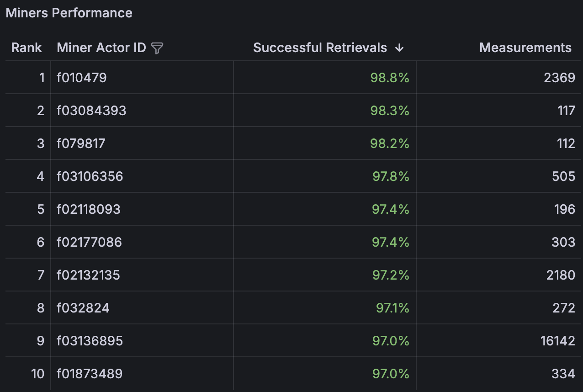Open the Miners Performance panel title

pyautogui.click(x=69, y=13)
